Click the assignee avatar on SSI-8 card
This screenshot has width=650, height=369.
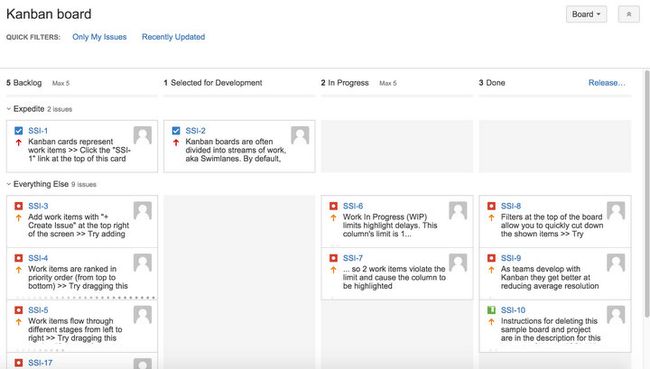click(x=616, y=211)
